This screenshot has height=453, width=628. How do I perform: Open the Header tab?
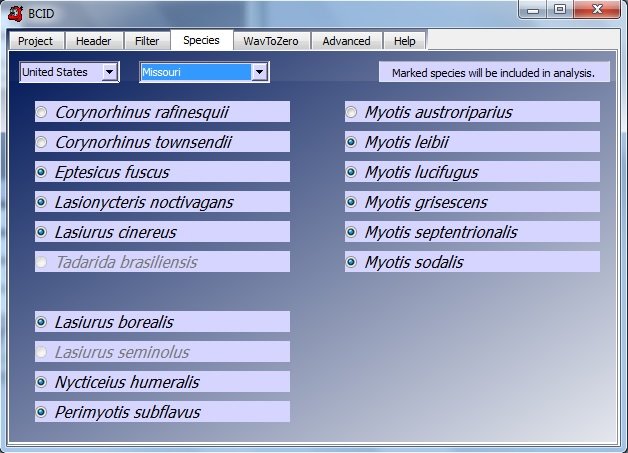click(x=94, y=41)
